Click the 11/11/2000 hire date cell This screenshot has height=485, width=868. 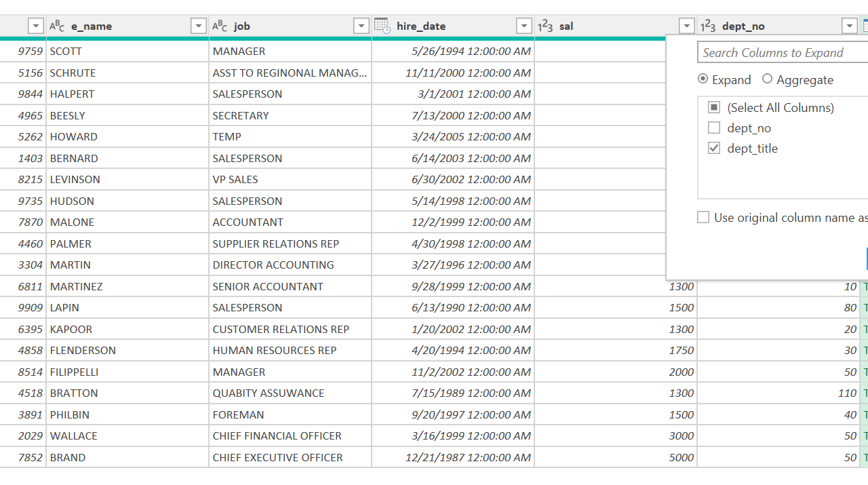coord(453,73)
